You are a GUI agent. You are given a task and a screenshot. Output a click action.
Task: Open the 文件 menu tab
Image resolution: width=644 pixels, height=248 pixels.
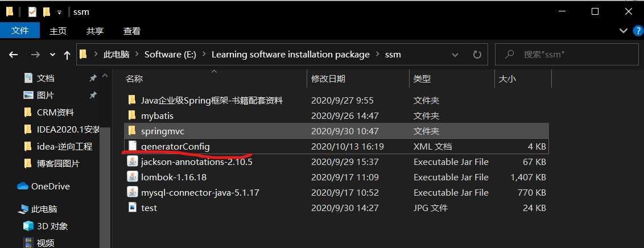(20, 31)
